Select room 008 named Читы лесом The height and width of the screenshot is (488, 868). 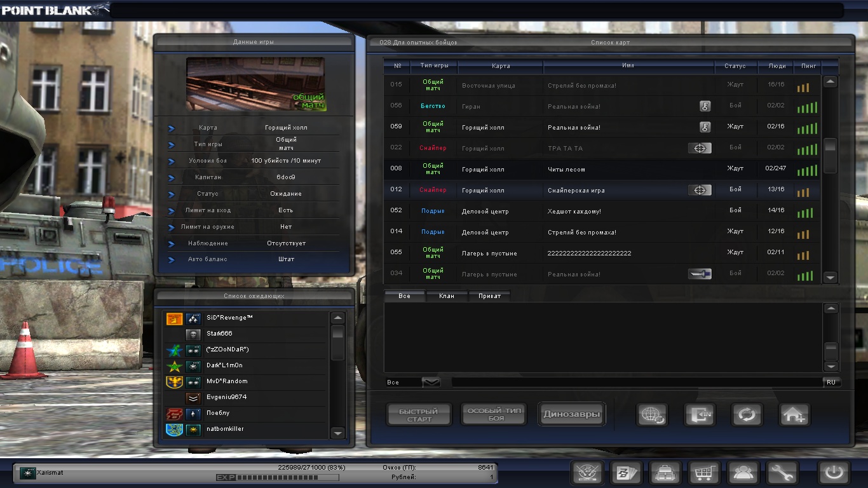(x=602, y=169)
